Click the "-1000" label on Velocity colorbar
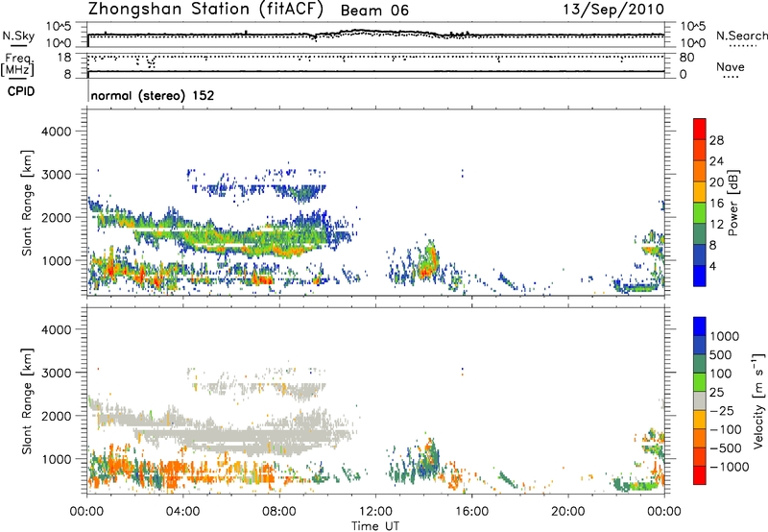The width and height of the screenshot is (768, 532). pyautogui.click(x=730, y=467)
